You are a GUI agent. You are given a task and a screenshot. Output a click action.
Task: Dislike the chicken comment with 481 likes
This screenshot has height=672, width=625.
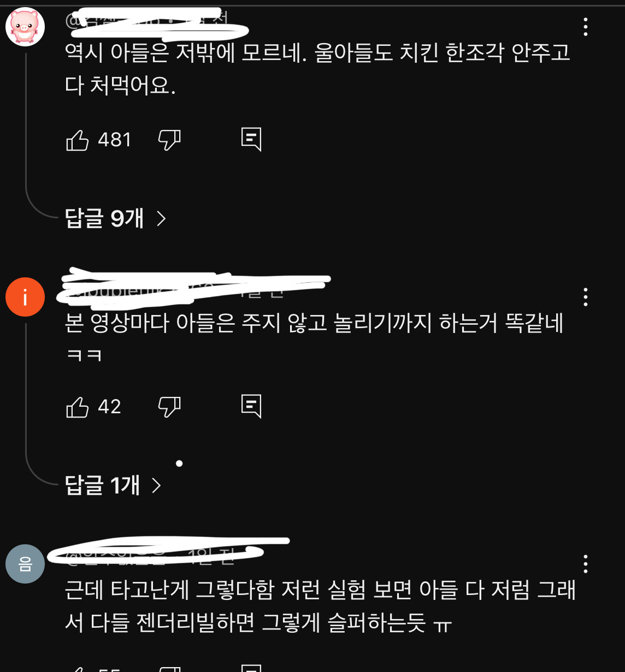(x=169, y=140)
